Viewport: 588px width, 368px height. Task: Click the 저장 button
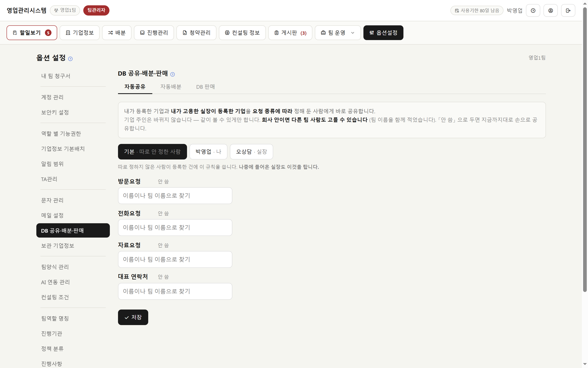[x=133, y=317]
